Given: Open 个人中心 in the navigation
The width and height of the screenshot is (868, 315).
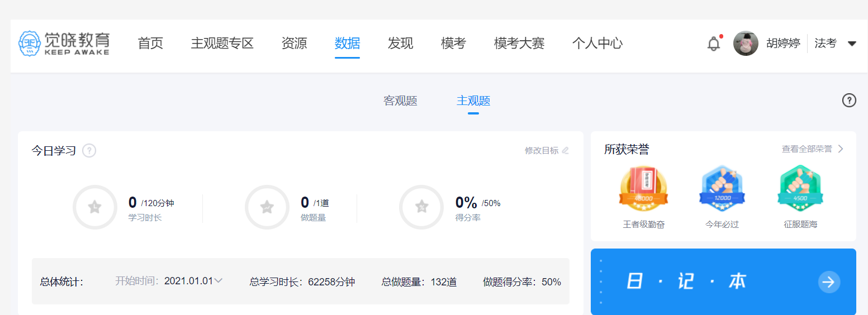Looking at the screenshot, I should click(x=597, y=43).
